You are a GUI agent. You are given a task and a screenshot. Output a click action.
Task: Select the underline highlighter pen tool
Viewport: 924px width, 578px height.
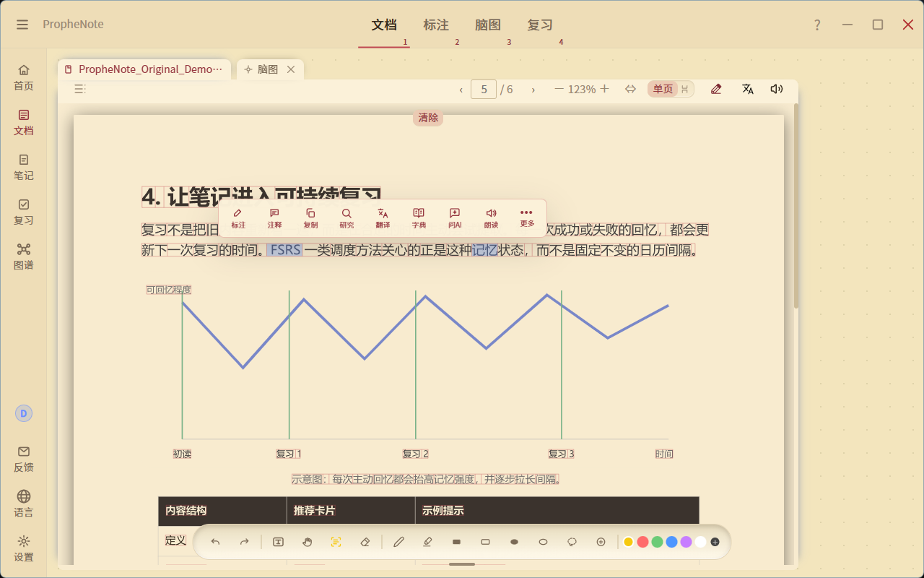(427, 542)
